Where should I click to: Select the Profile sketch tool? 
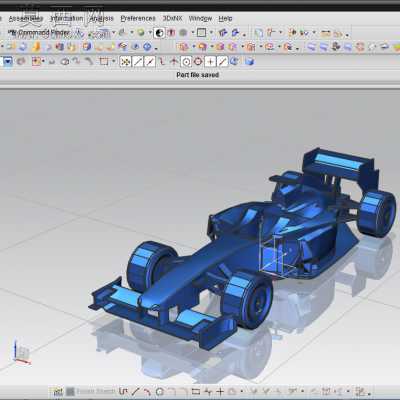(124, 391)
